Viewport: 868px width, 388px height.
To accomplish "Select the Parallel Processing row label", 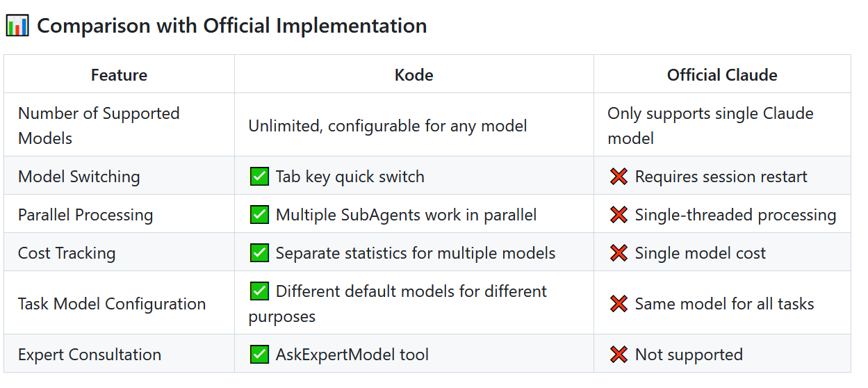I will (x=85, y=215).
